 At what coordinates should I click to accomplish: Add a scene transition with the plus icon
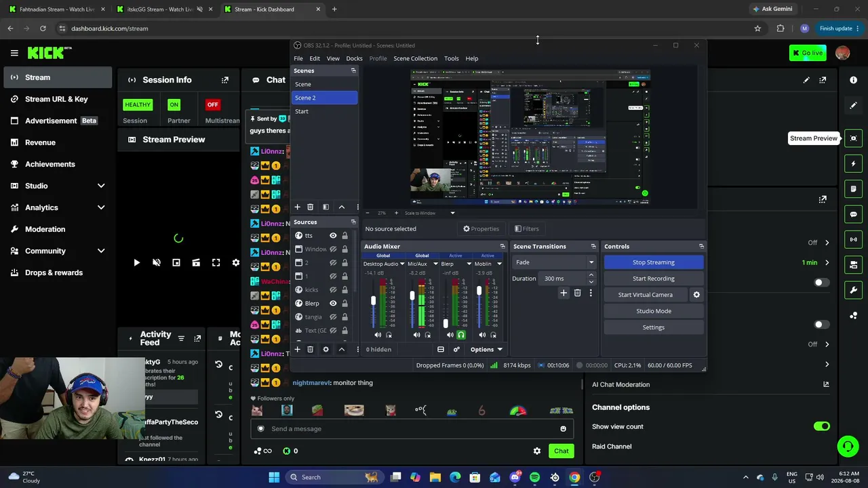[564, 293]
